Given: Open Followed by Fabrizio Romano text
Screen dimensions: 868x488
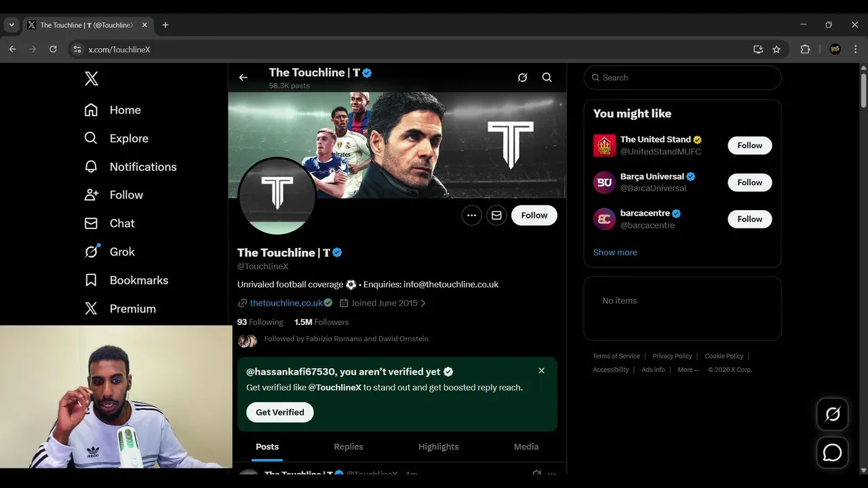Looking at the screenshot, I should [346, 339].
